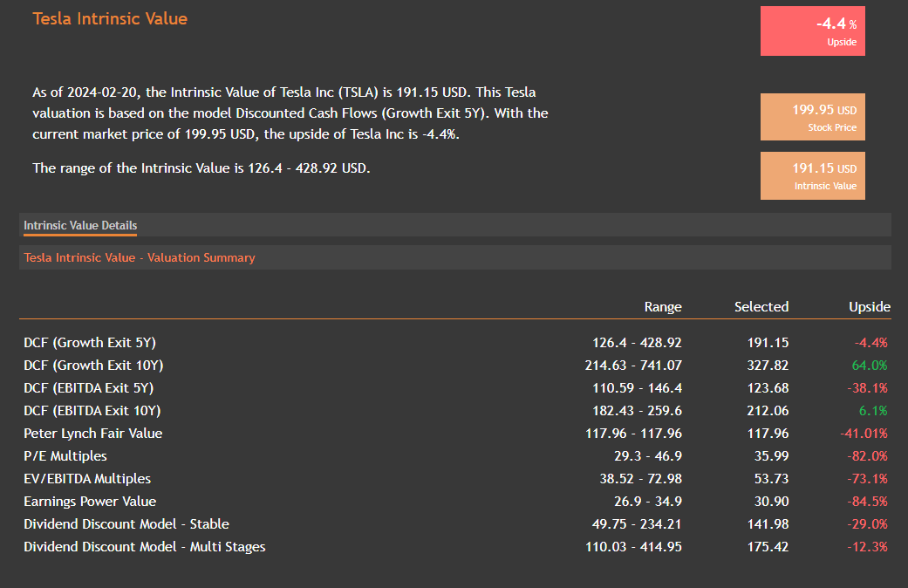Open the DCF (Growth Exit 10Y) model
This screenshot has height=588, width=908.
(x=93, y=366)
